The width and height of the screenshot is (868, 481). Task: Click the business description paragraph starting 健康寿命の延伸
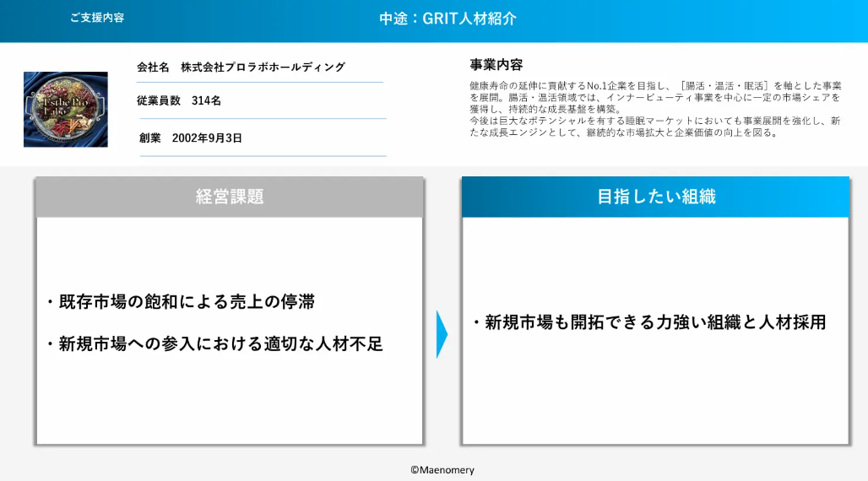(655, 109)
